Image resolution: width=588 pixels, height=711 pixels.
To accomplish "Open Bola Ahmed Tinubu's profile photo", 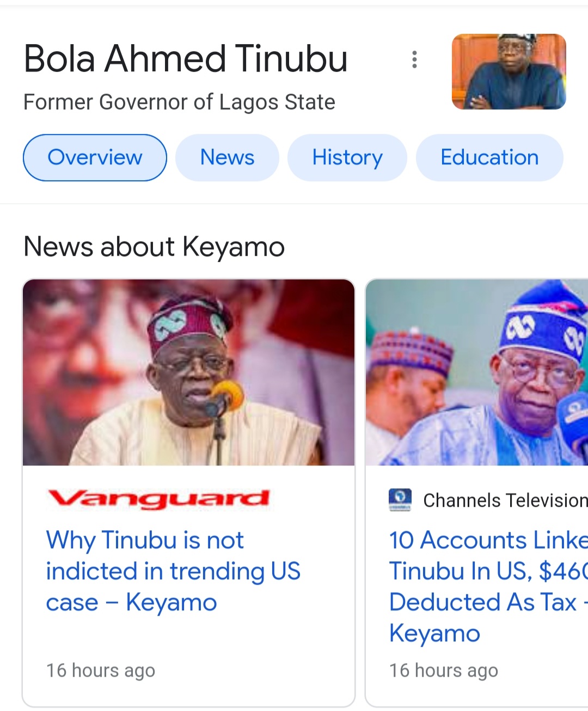I will pyautogui.click(x=509, y=71).
